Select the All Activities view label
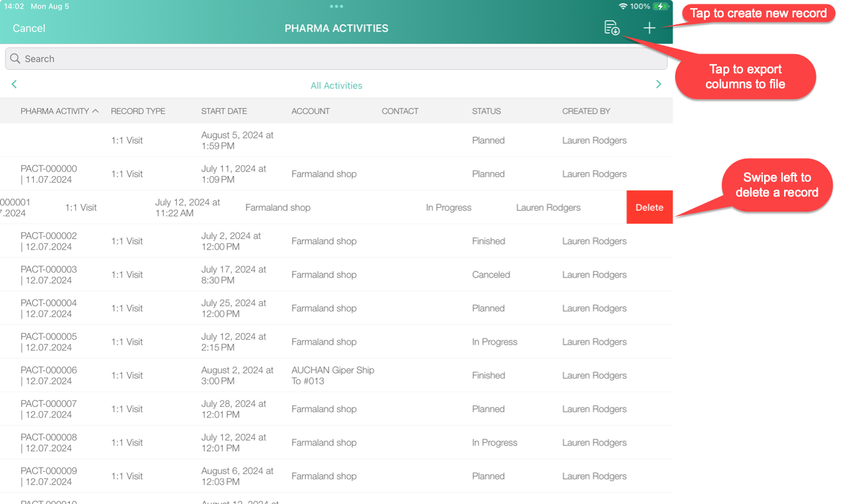Viewport: 847px width, 504px height. click(336, 85)
